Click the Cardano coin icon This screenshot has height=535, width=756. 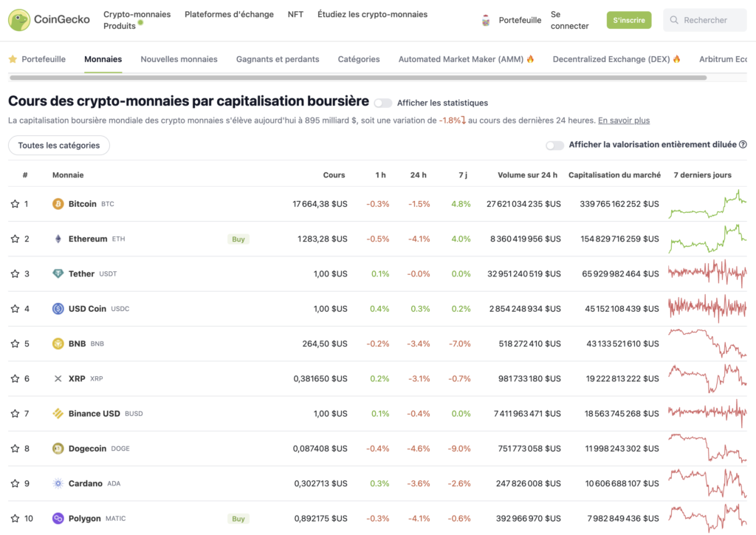click(x=58, y=483)
